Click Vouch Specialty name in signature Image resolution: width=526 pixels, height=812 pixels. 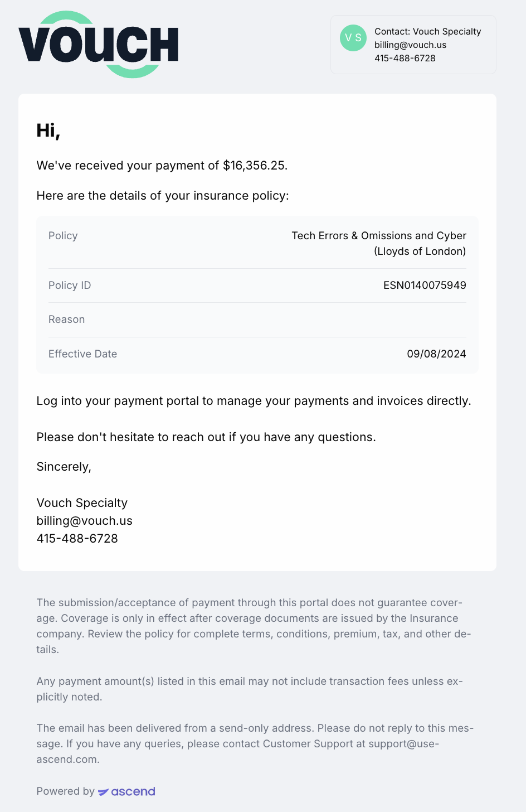pos(82,503)
